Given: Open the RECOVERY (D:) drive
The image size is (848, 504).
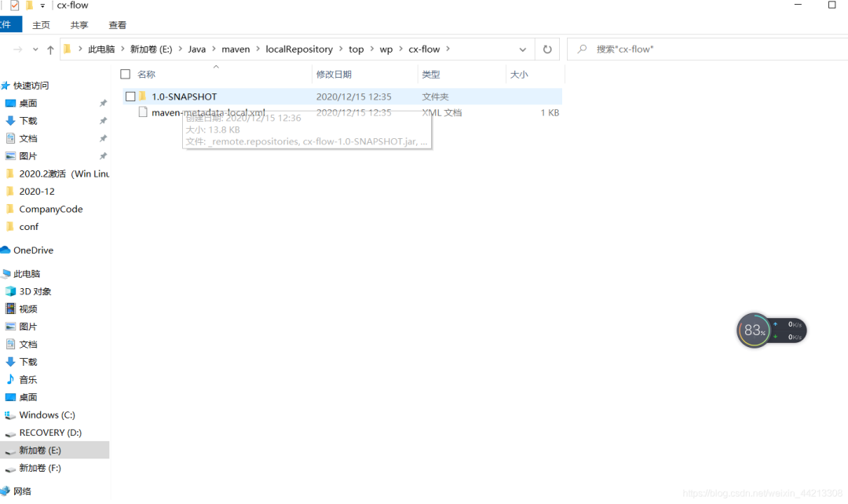Looking at the screenshot, I should pos(49,433).
